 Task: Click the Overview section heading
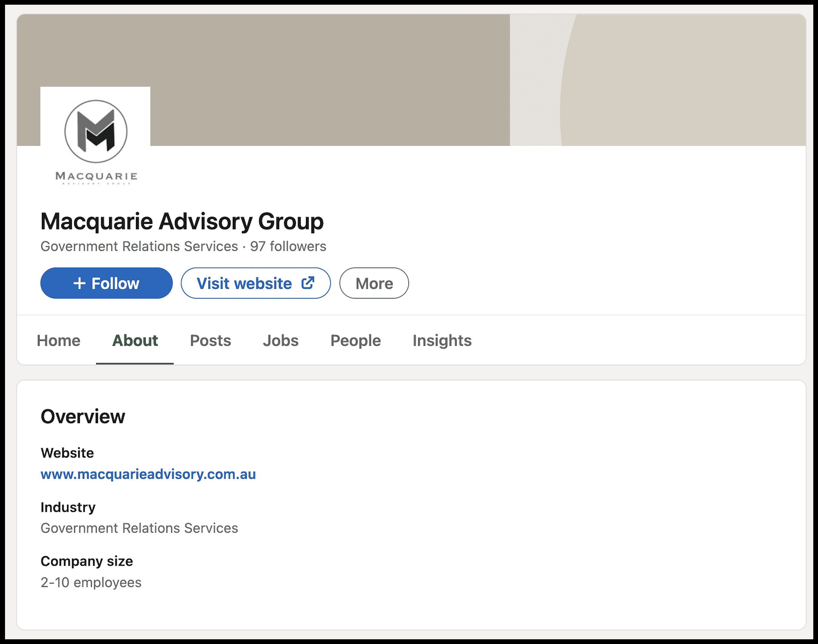(x=82, y=417)
